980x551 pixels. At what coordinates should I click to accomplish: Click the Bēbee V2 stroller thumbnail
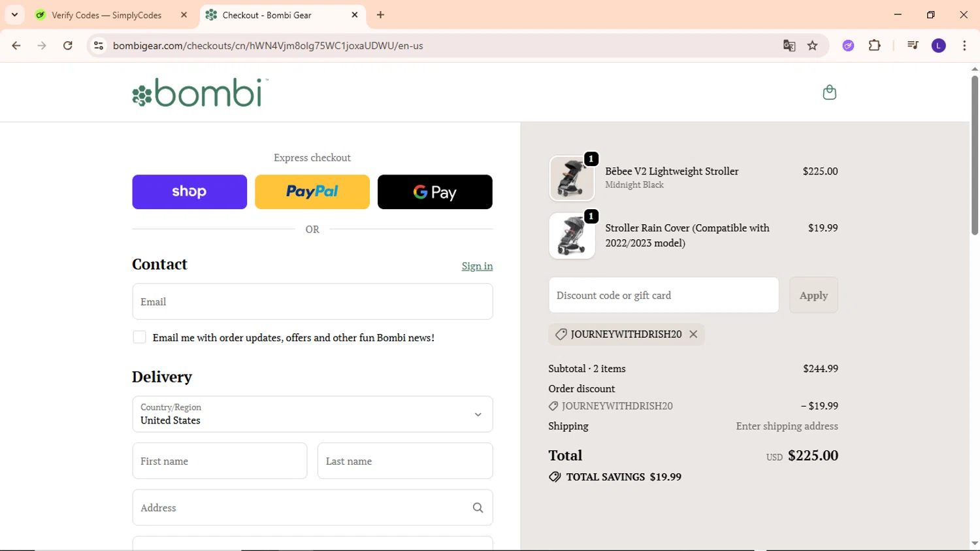click(x=572, y=178)
